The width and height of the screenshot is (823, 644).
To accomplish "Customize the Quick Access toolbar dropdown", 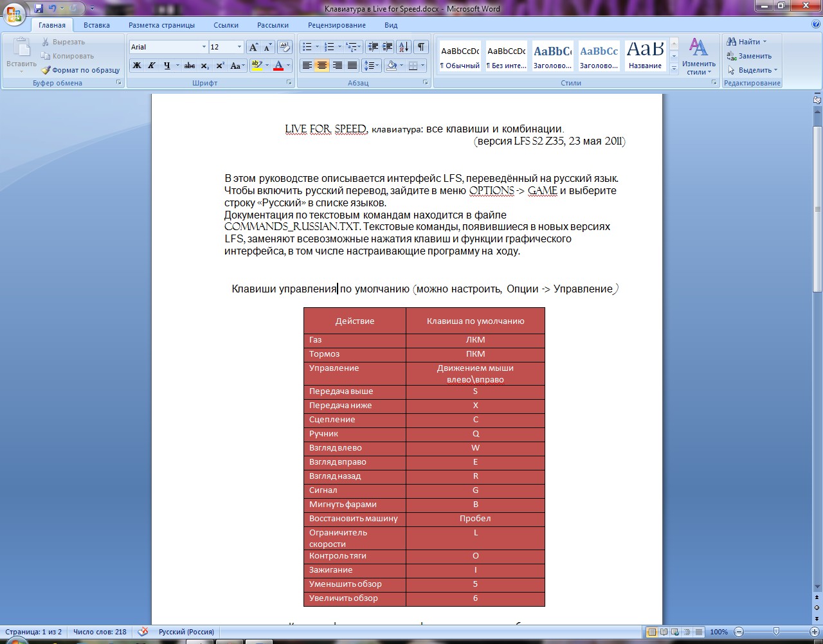I will coord(92,8).
